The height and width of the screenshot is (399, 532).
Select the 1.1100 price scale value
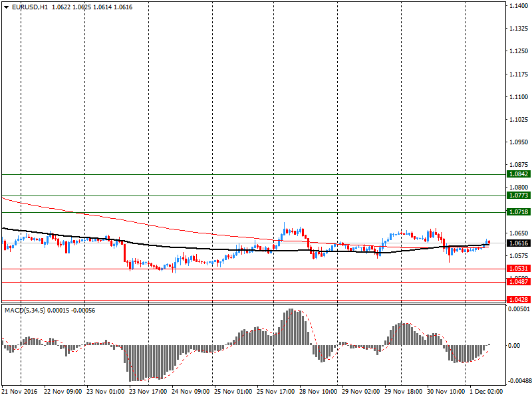pos(519,96)
